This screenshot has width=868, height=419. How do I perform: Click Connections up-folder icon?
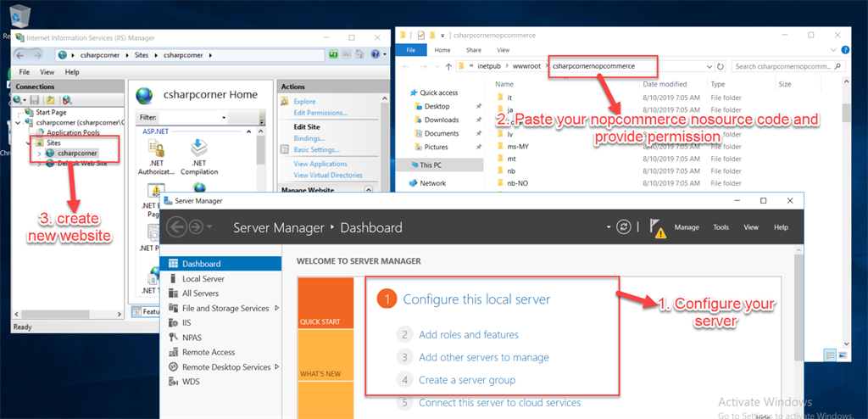click(50, 100)
